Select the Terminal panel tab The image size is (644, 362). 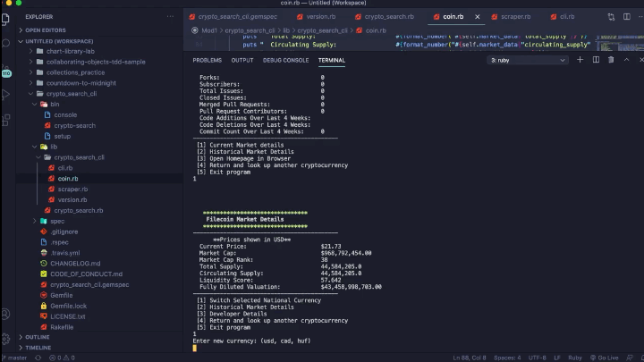click(x=332, y=61)
